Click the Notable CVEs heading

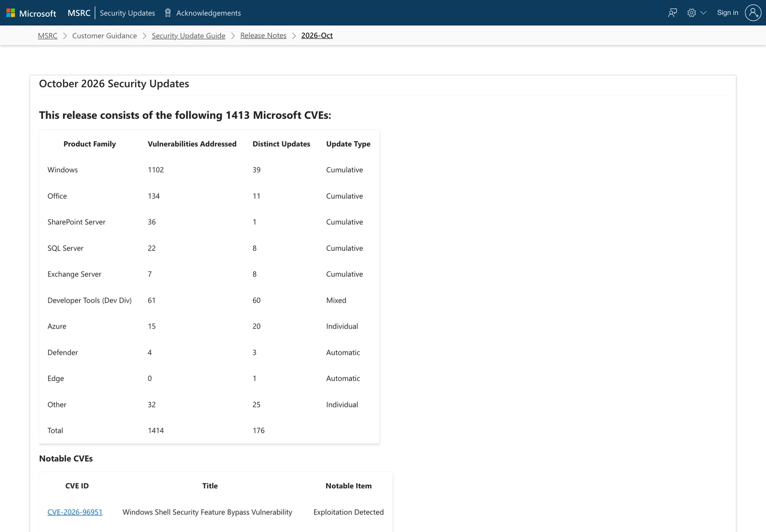(x=66, y=458)
